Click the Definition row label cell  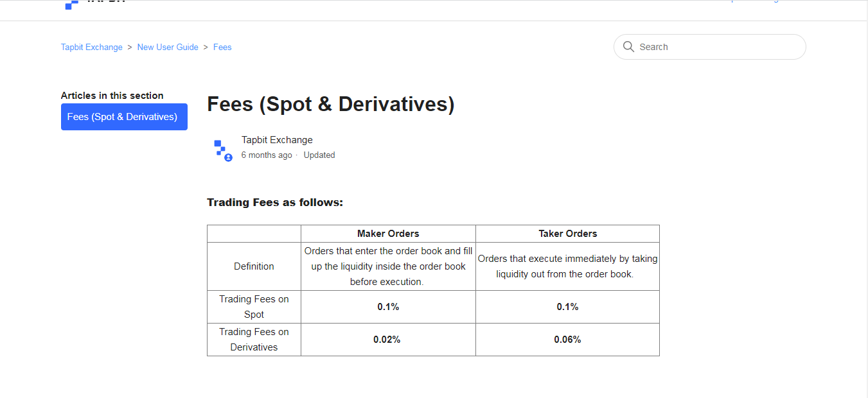254,266
